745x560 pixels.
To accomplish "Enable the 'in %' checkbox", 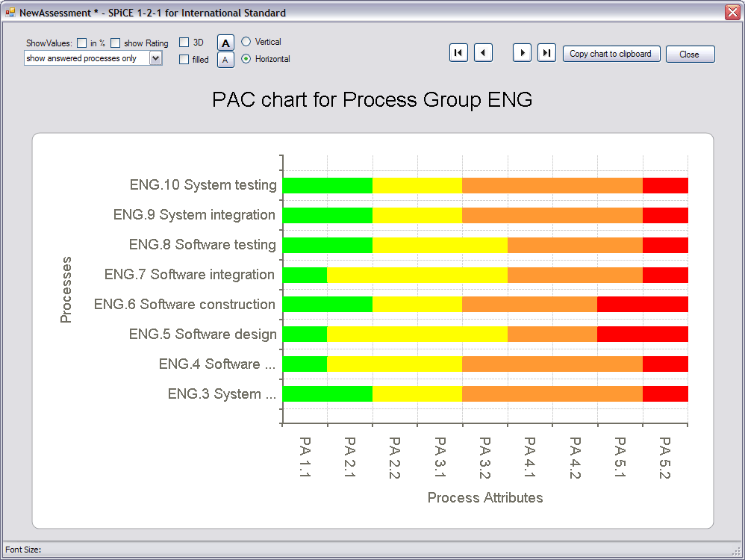I will tap(81, 43).
